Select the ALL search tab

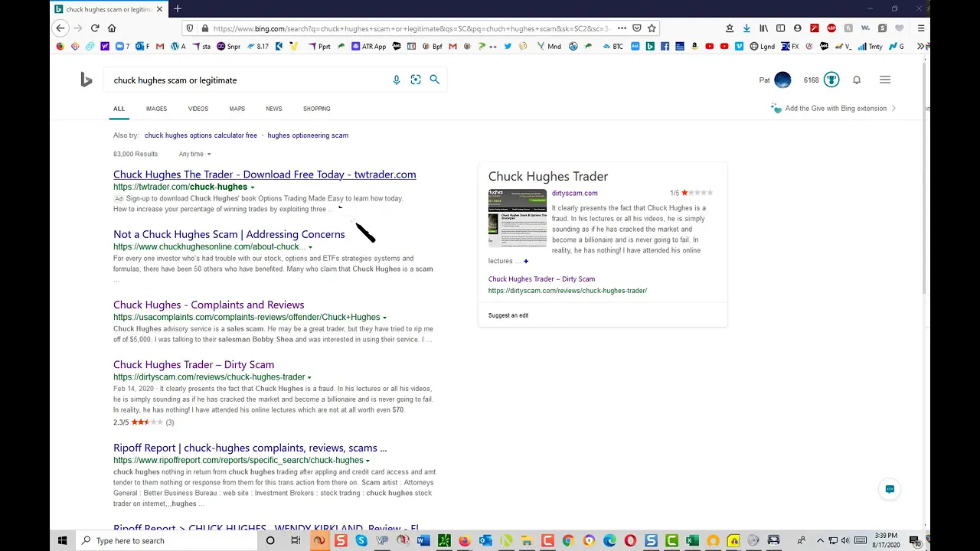119,109
